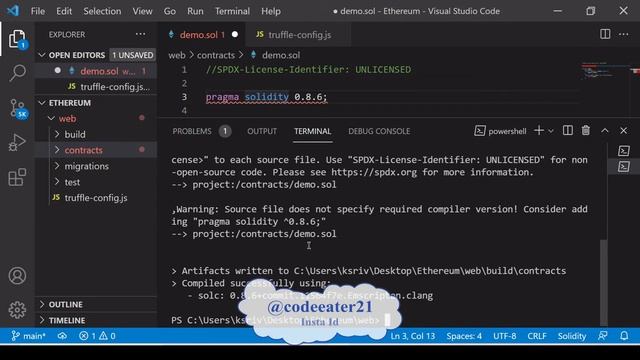Click the feedback icon in status bar

coord(602,336)
